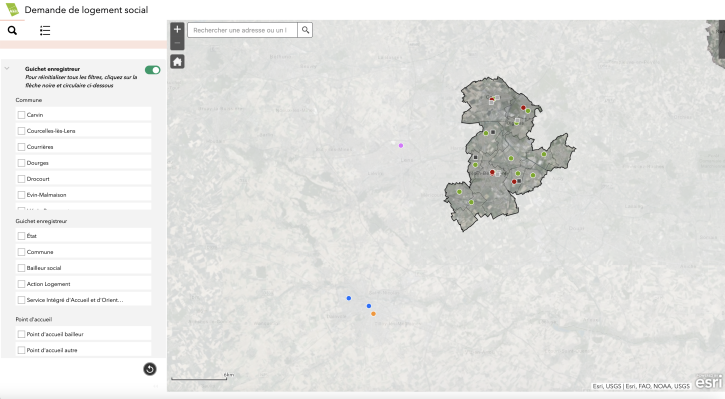
Task: Check the Évin-Malmaison commune checkbox
Action: click(21, 195)
